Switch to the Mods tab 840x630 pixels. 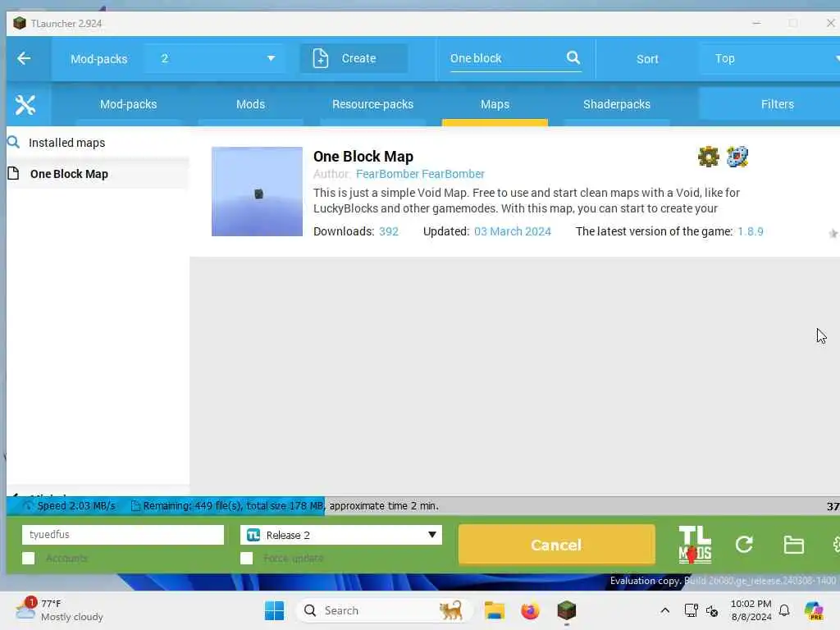pos(251,104)
